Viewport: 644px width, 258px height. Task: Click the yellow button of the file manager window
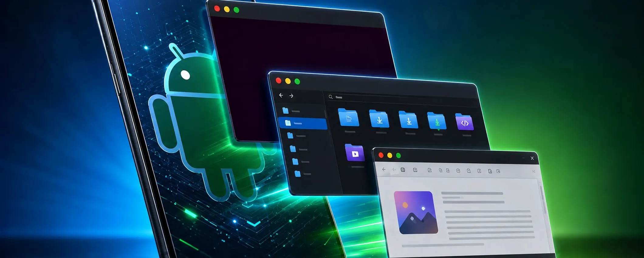(288, 81)
